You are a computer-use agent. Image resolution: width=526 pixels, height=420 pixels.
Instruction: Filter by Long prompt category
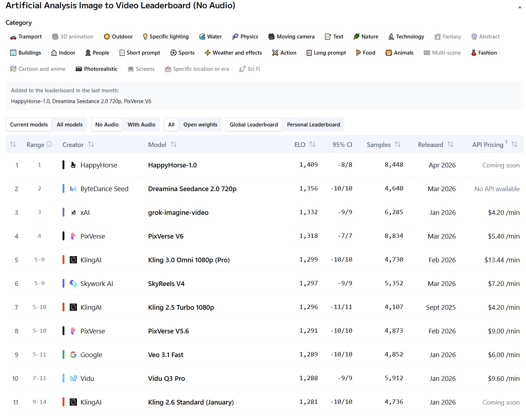click(326, 53)
